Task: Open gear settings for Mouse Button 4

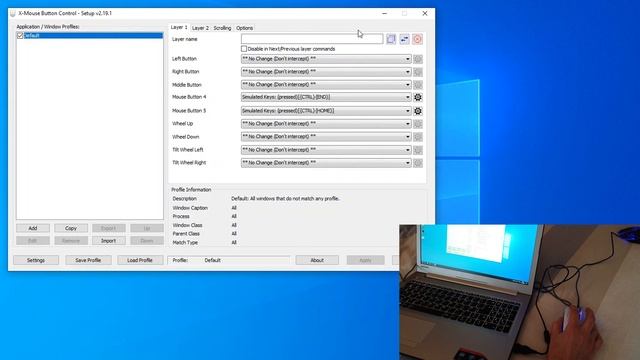Action: click(x=418, y=97)
